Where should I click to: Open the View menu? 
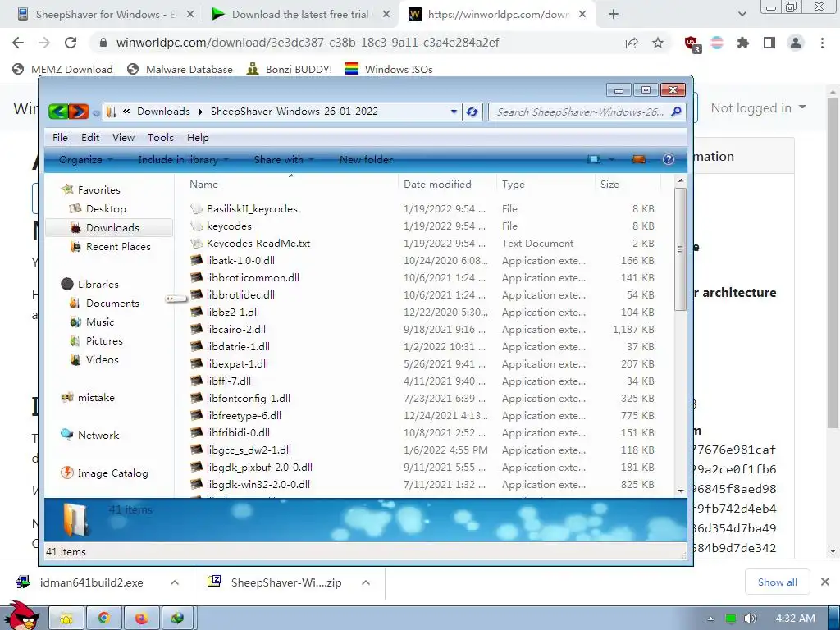tap(123, 137)
